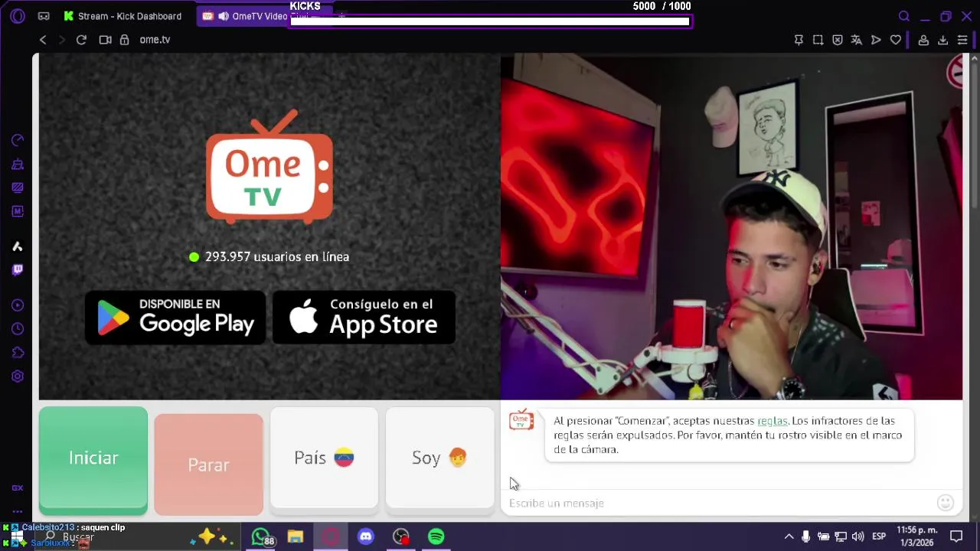Open Spotify from the taskbar
This screenshot has height=551, width=980.
(x=436, y=536)
